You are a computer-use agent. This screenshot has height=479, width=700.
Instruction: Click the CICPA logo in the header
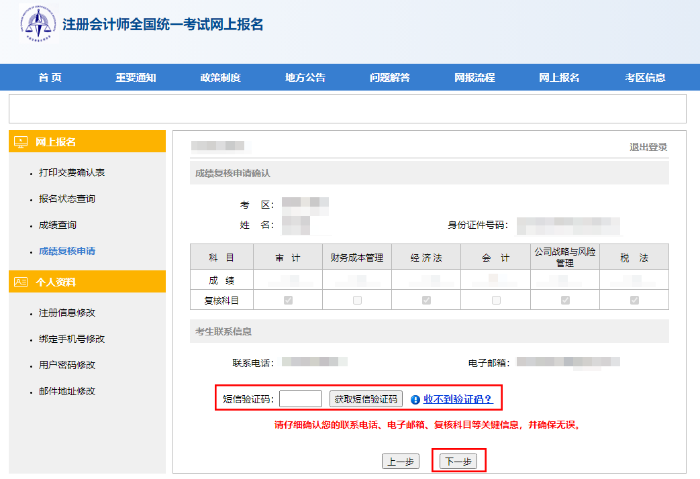[39, 26]
